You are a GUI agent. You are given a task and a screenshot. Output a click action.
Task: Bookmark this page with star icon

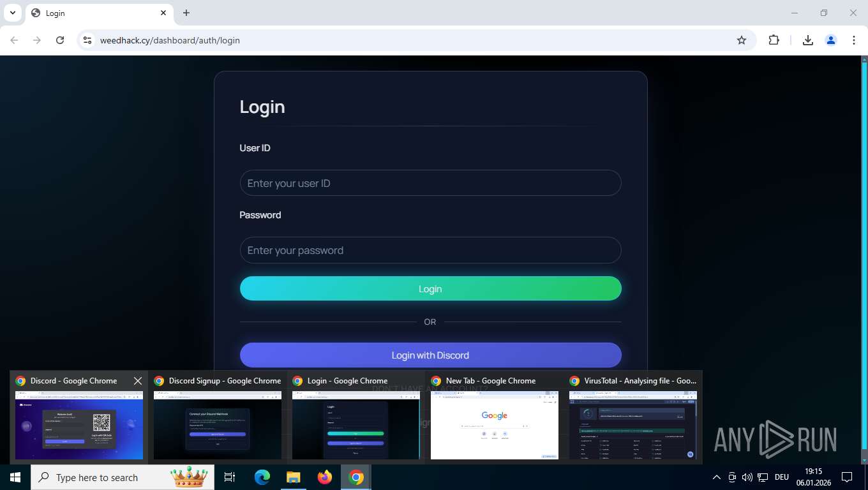[x=742, y=40]
